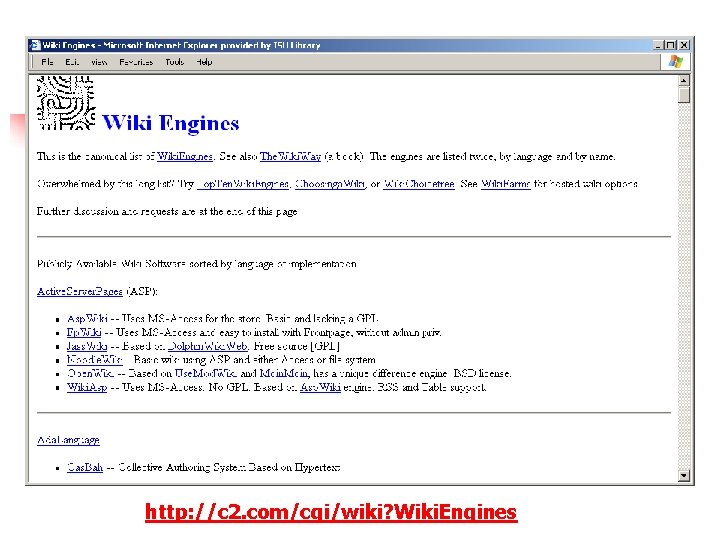Open the Help menu
The height and width of the screenshot is (540, 720).
click(x=204, y=62)
